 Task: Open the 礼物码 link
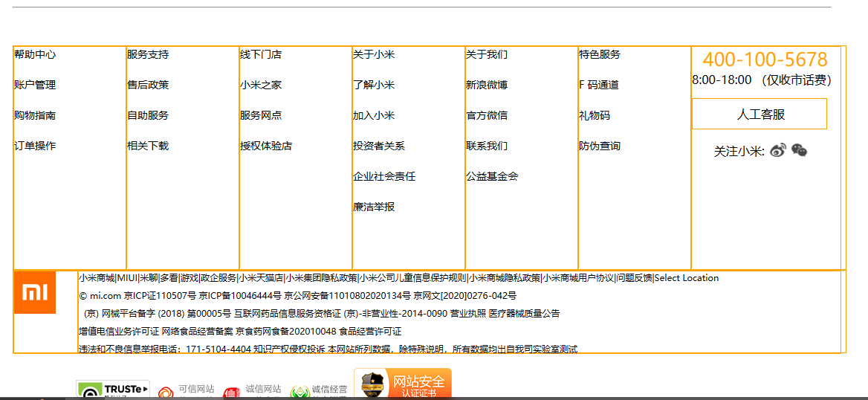(595, 116)
